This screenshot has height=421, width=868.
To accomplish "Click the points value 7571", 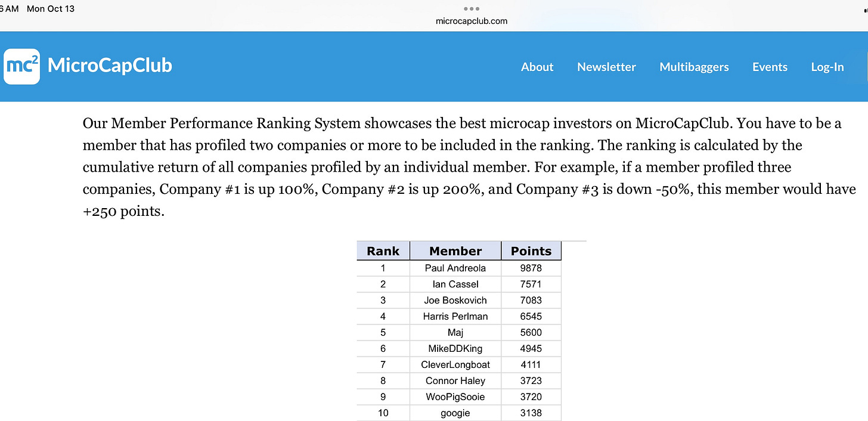I will (x=531, y=284).
